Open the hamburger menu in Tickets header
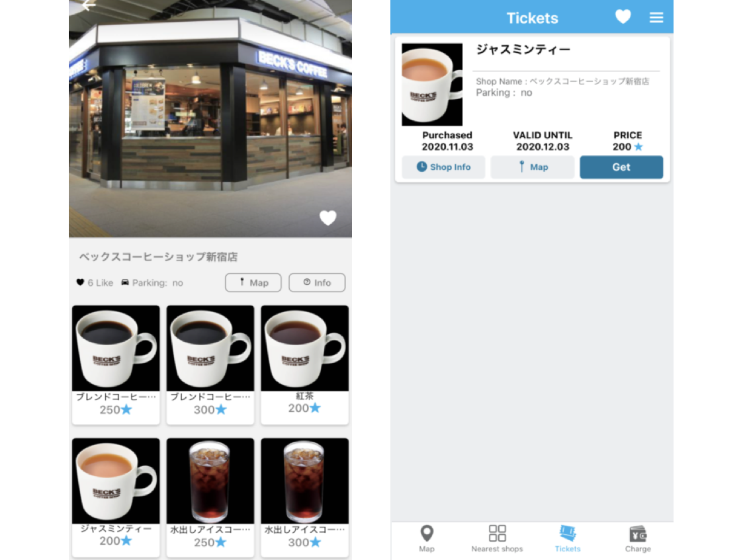Image resolution: width=745 pixels, height=560 pixels. 656,18
